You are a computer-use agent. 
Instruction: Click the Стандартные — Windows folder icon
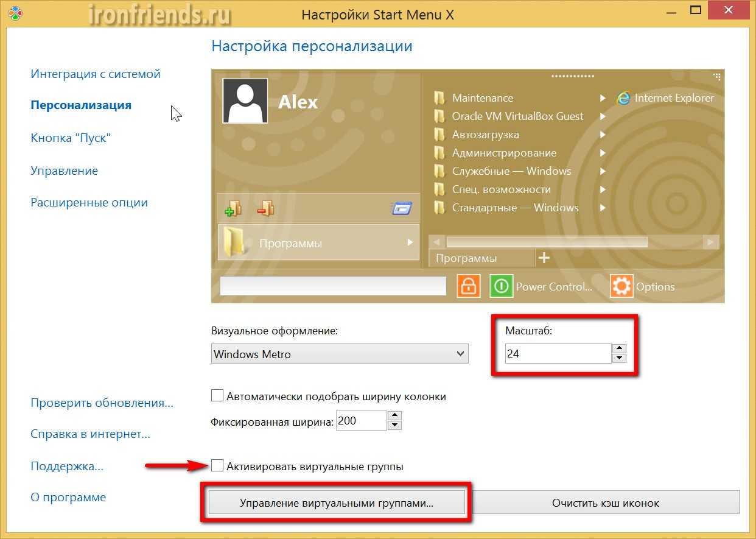click(x=439, y=208)
